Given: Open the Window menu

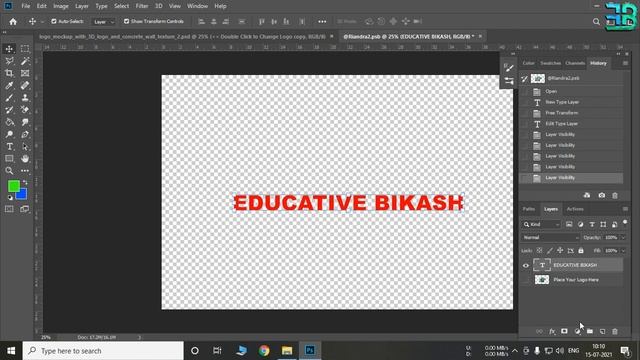Looking at the screenshot, I should pos(197,6).
